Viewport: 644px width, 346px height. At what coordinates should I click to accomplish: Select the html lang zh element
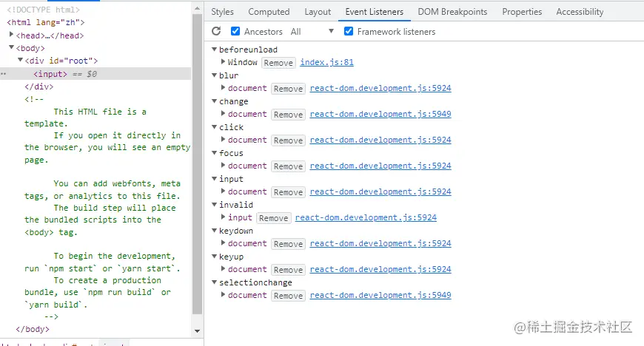pos(46,22)
